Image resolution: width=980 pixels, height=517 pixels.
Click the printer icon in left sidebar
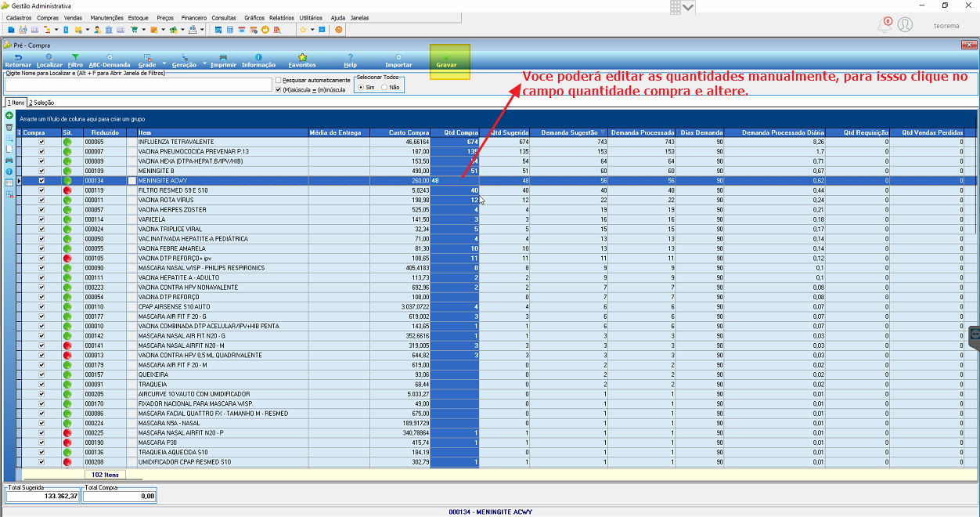(x=9, y=160)
